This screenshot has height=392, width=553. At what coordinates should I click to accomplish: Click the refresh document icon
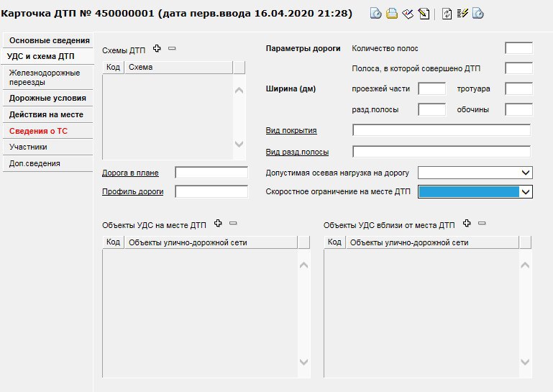point(447,14)
